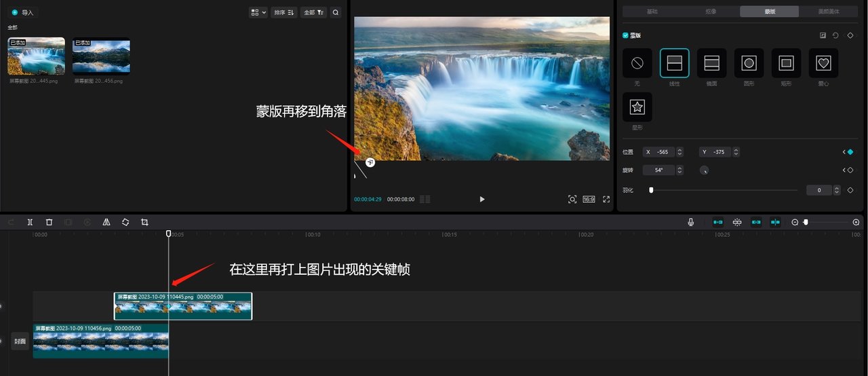Select the 镜面 mirror mask
Viewport: 868px width, 376px height.
pos(711,63)
